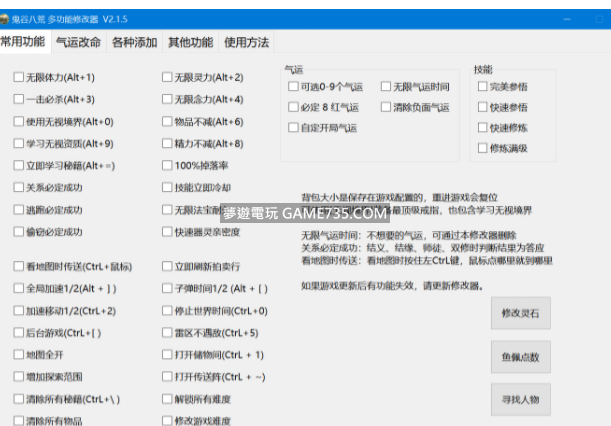Enable 关系必定成功 option
This screenshot has height=426, width=611.
point(18,187)
